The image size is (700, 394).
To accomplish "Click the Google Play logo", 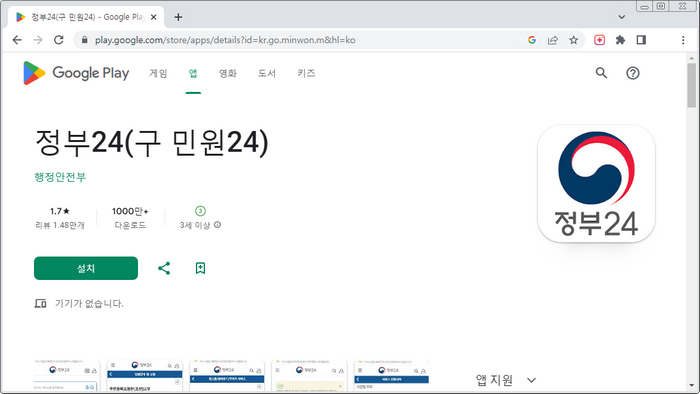I will 76,73.
